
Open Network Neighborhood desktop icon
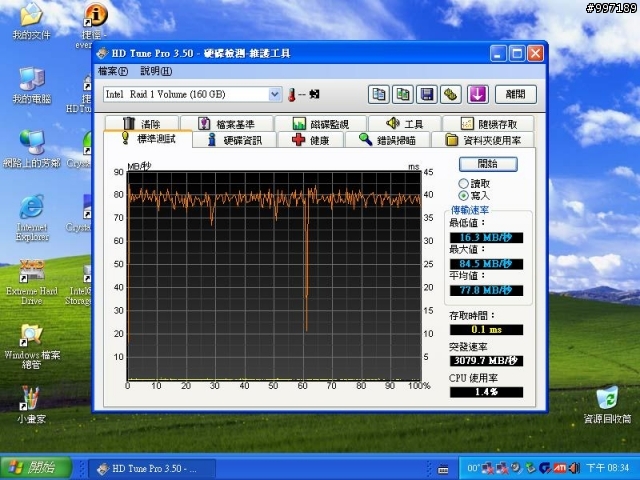tap(31, 149)
